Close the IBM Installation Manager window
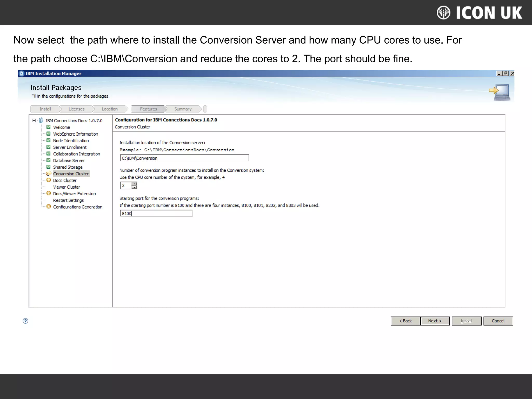532x399 pixels. [512, 74]
